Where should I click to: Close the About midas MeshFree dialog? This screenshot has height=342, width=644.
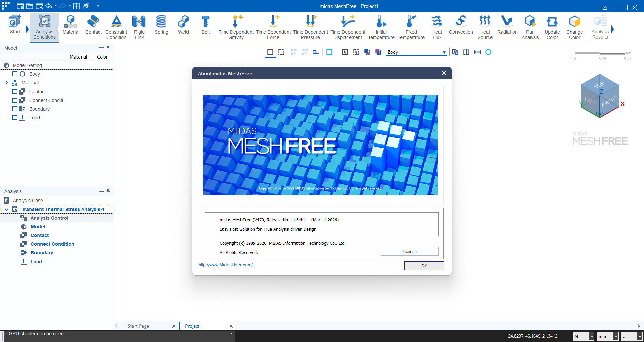point(444,73)
